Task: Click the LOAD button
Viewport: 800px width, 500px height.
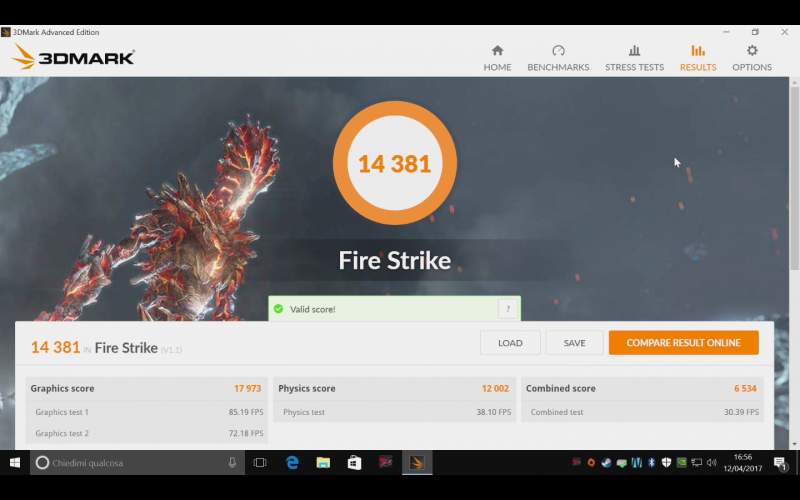Action: click(x=510, y=343)
